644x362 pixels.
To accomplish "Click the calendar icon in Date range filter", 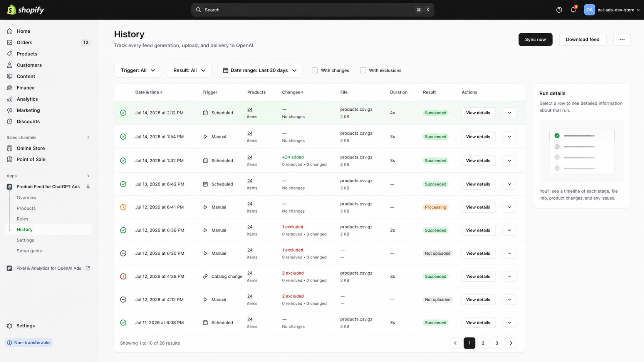I will [226, 70].
